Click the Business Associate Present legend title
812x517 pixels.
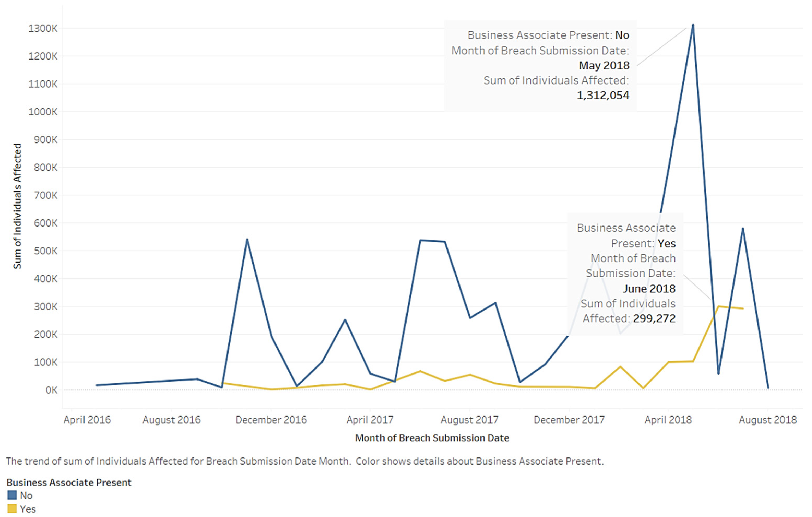(69, 482)
